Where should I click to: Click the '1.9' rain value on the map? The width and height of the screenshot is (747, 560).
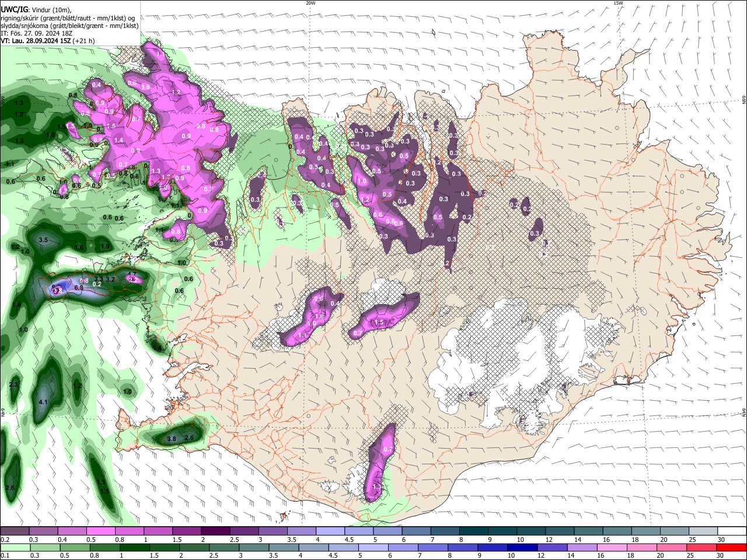[105, 246]
